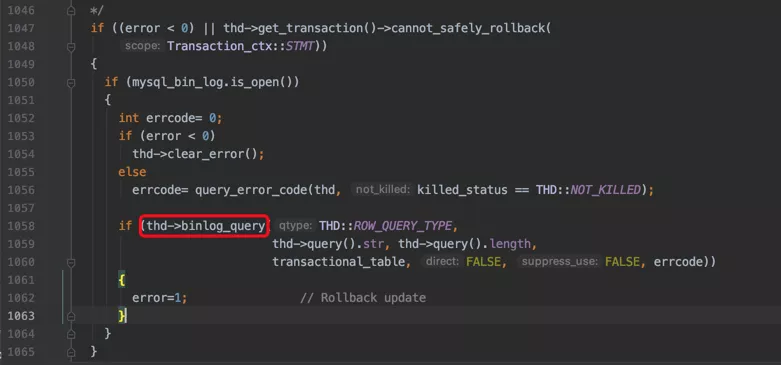Click line number 1059 in the gutter
This screenshot has width=781, height=365.
(x=21, y=243)
